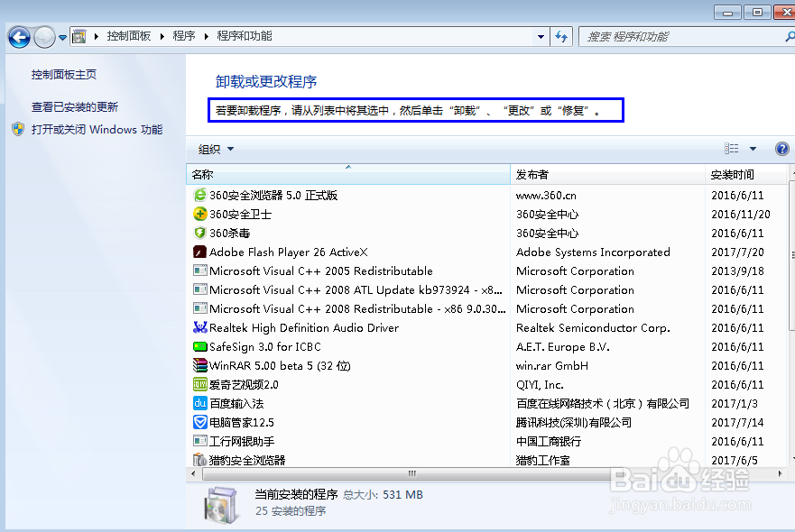This screenshot has width=795, height=532.
Task: Select Realtek High Definition Audio Driver name
Action: [x=304, y=328]
